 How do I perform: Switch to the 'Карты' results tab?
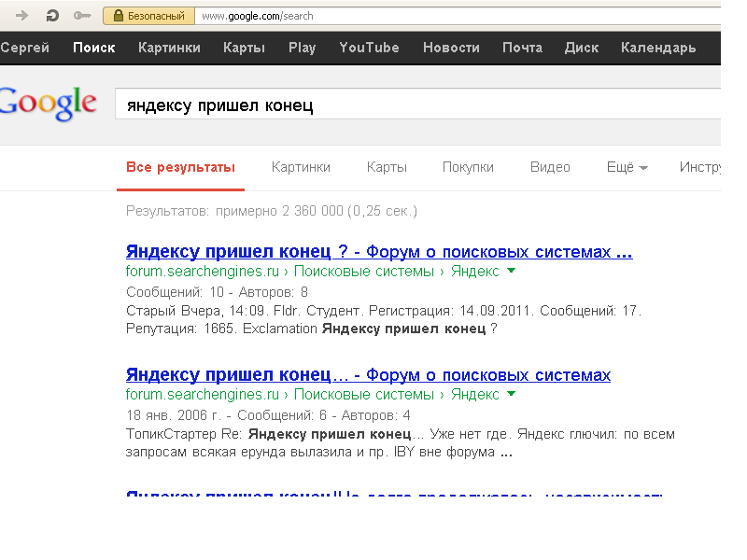pos(387,167)
